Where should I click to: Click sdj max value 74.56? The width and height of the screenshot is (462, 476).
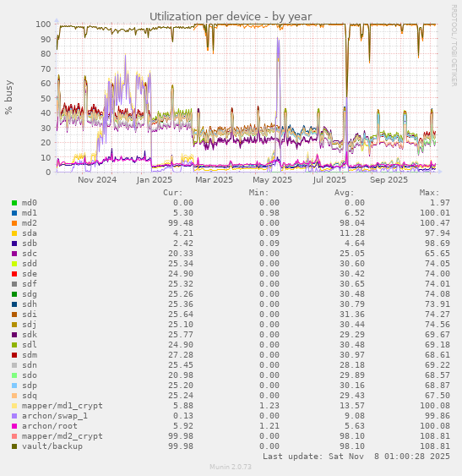click(x=438, y=325)
